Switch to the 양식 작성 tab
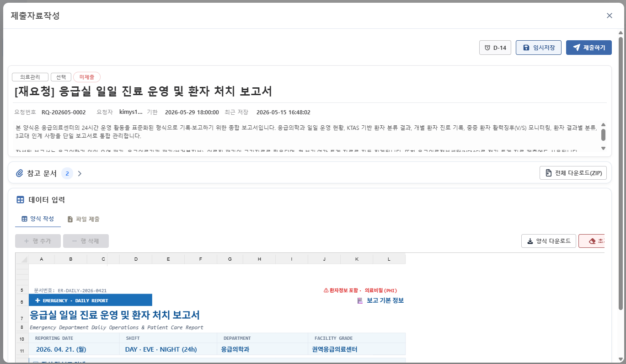 38,219
